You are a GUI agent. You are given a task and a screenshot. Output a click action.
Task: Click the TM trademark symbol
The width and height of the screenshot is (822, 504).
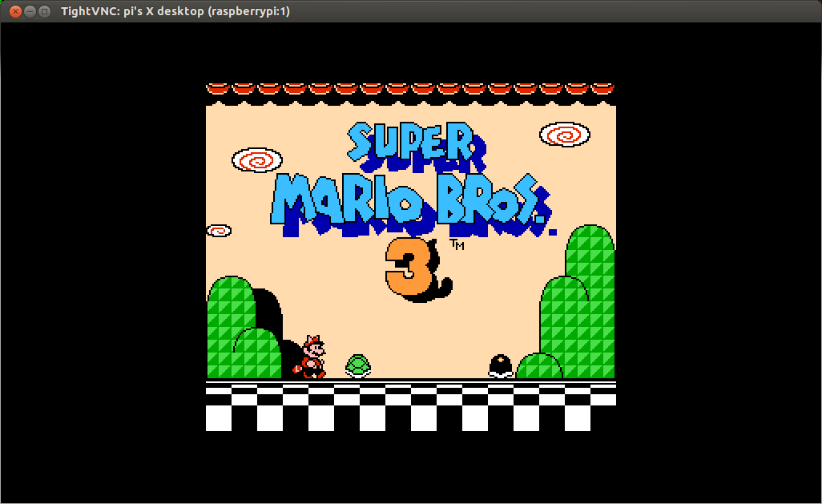(x=457, y=244)
